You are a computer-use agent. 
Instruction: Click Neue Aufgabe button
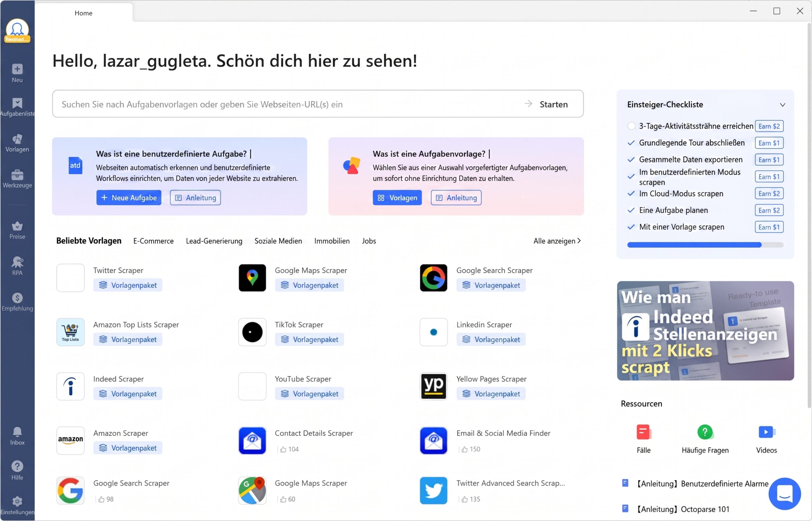128,198
